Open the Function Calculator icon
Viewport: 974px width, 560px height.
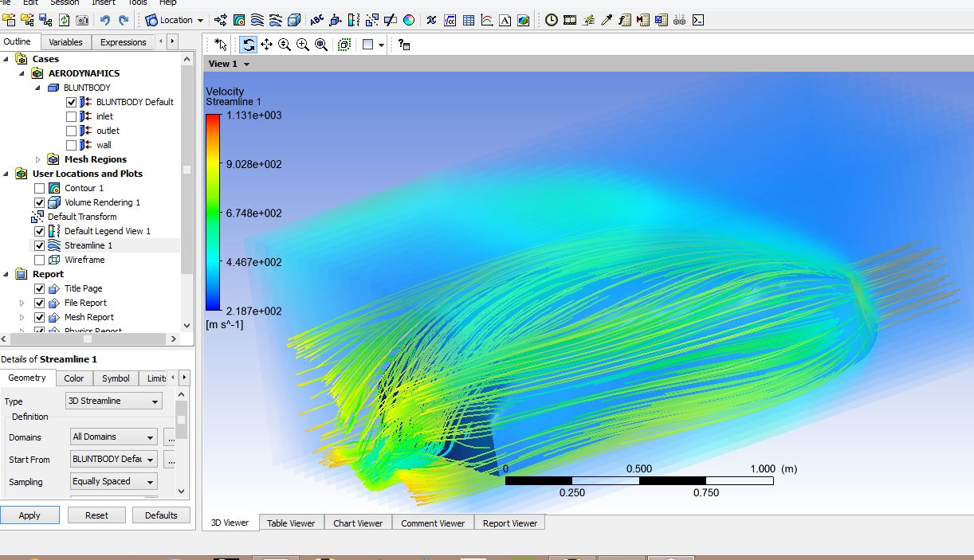[x=625, y=20]
